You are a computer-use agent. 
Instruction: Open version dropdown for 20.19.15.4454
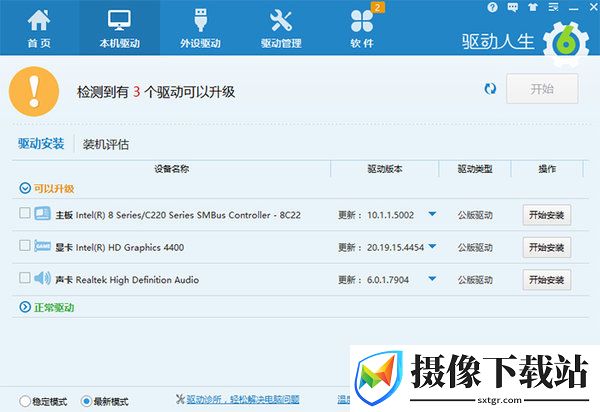coord(432,246)
